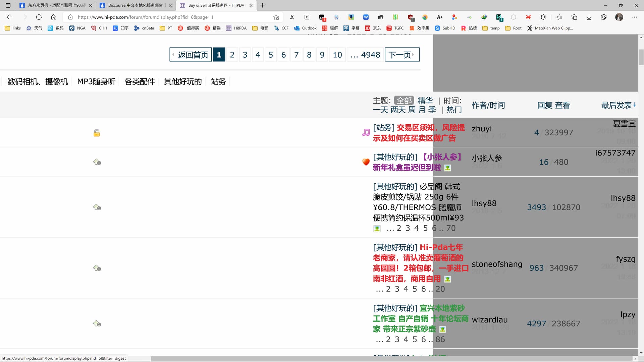Image resolution: width=644 pixels, height=362 pixels.
Task: Open the Collections toolbar icon
Action: (574, 17)
